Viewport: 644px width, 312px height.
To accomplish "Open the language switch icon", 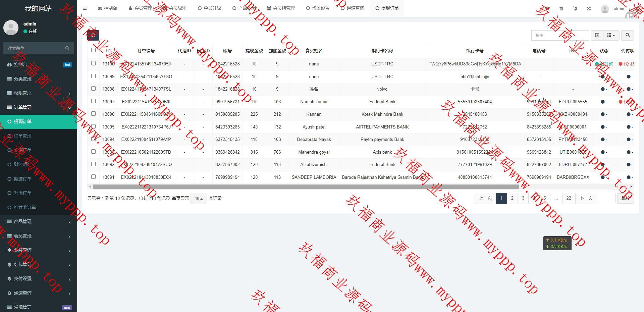I will [575, 9].
